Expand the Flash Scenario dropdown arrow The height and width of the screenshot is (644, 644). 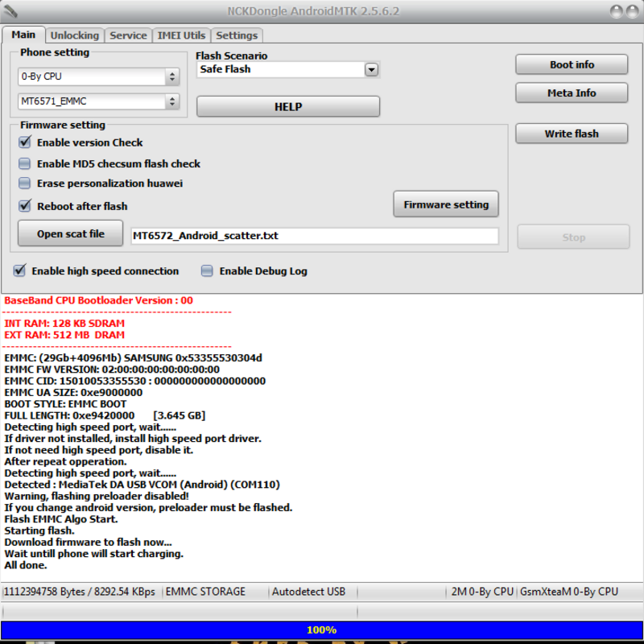pos(371,69)
